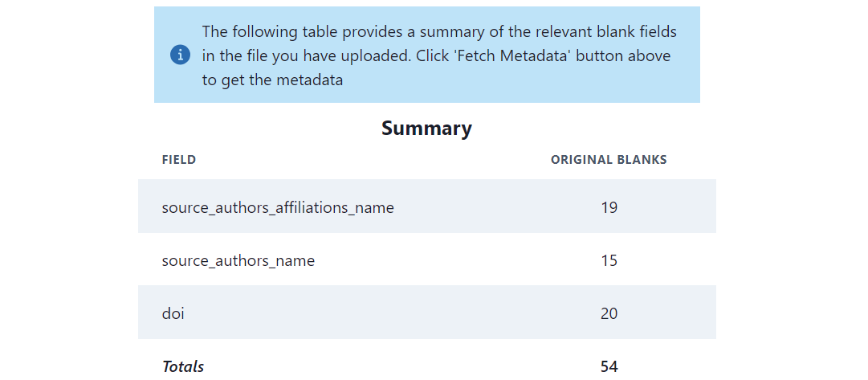Select the source_authors_name field cell

click(238, 260)
